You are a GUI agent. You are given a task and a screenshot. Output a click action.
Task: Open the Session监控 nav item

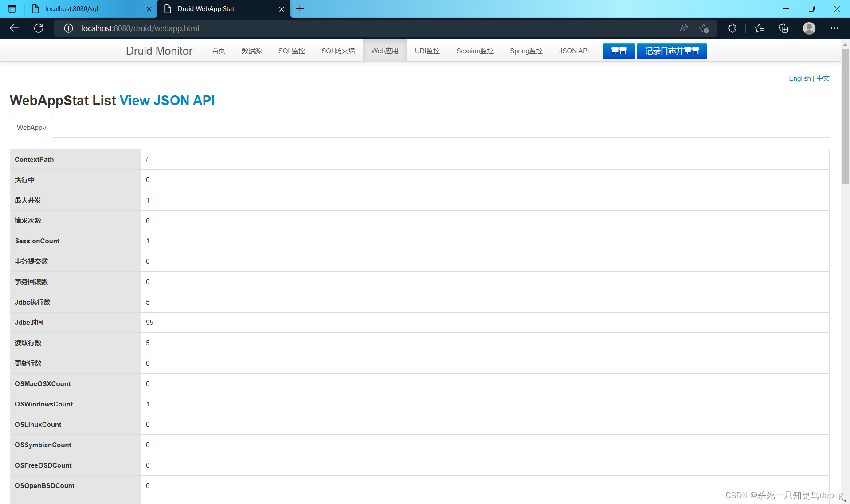[475, 51]
